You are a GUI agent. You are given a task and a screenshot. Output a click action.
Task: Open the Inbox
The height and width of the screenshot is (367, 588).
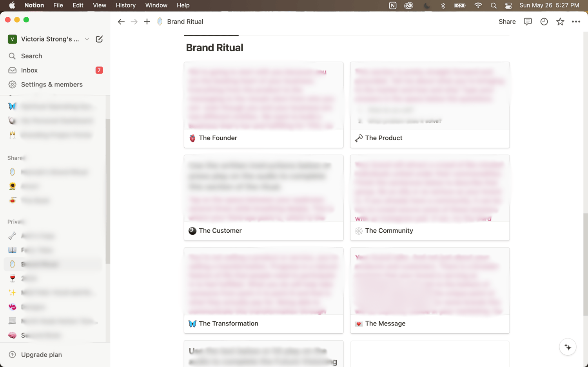tap(55, 70)
